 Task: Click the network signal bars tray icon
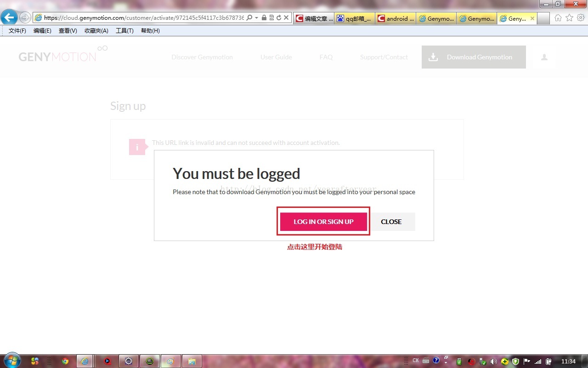[x=538, y=362]
